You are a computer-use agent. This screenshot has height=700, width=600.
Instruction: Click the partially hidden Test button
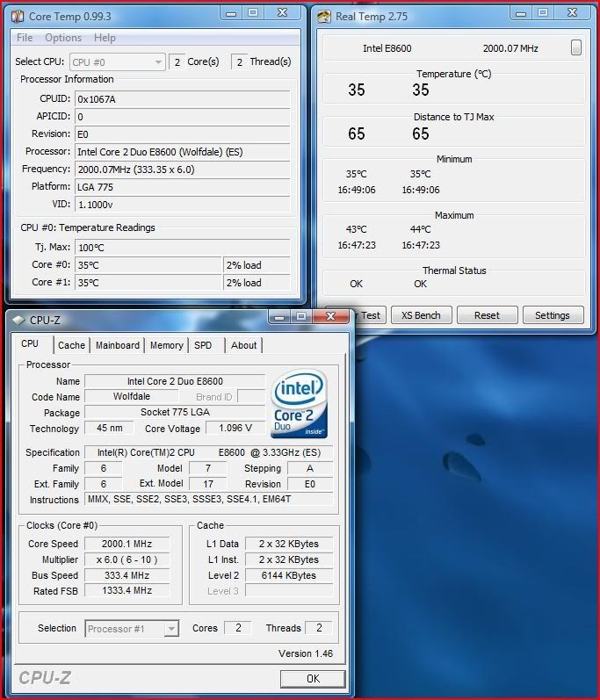pos(369,315)
